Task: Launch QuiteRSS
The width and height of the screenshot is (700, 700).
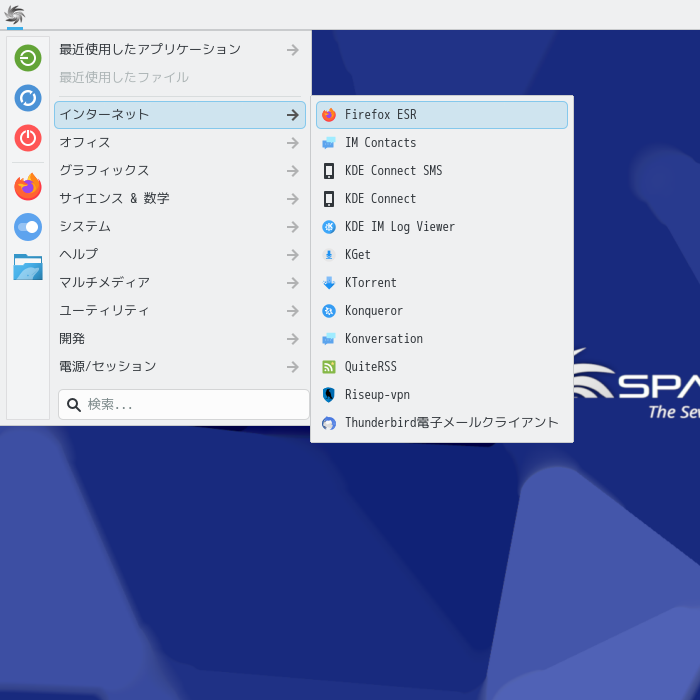Action: [442, 367]
